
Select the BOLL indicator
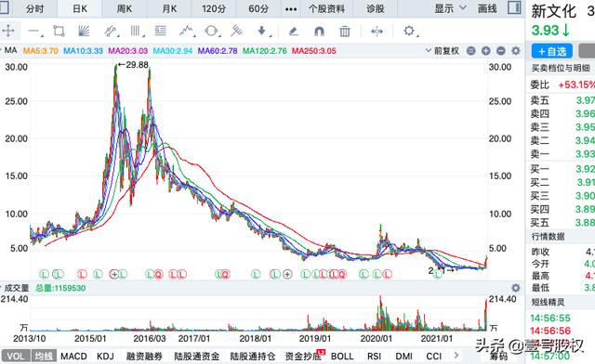[342, 356]
